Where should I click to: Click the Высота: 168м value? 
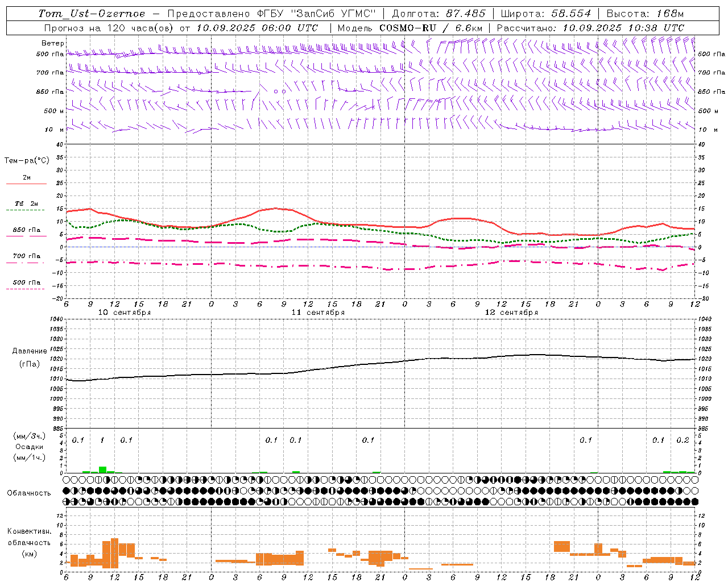[645, 14]
